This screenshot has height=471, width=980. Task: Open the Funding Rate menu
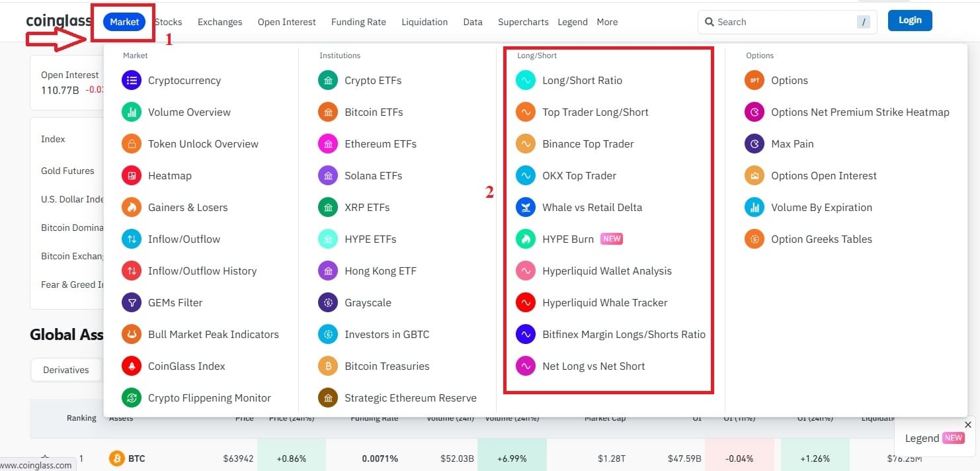point(358,22)
